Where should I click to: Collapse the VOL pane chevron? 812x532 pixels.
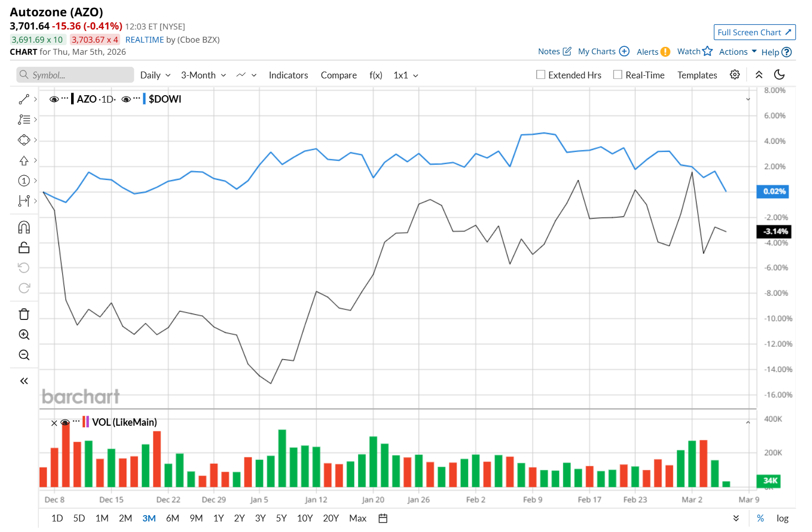click(x=748, y=423)
